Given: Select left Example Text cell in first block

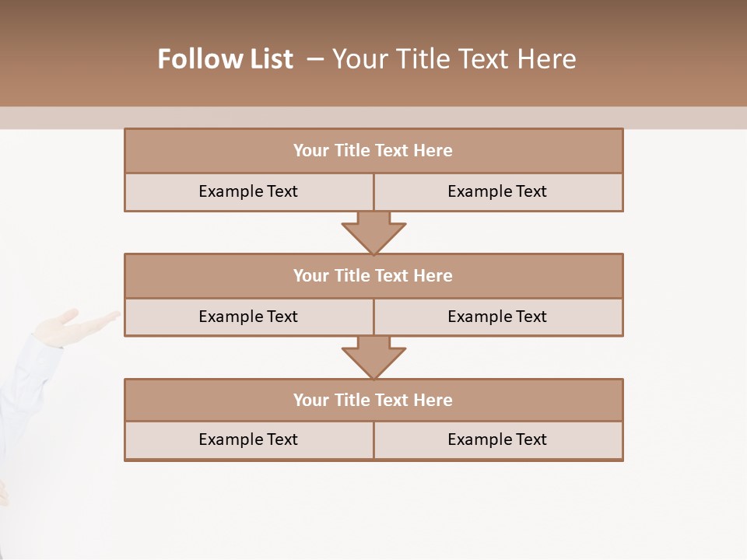Looking at the screenshot, I should [x=248, y=191].
